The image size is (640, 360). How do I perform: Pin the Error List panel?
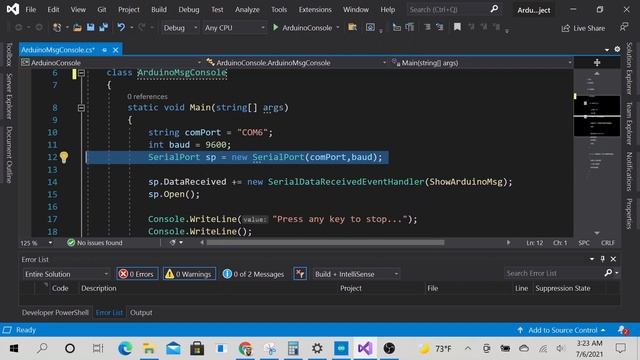pyautogui.click(x=602, y=259)
